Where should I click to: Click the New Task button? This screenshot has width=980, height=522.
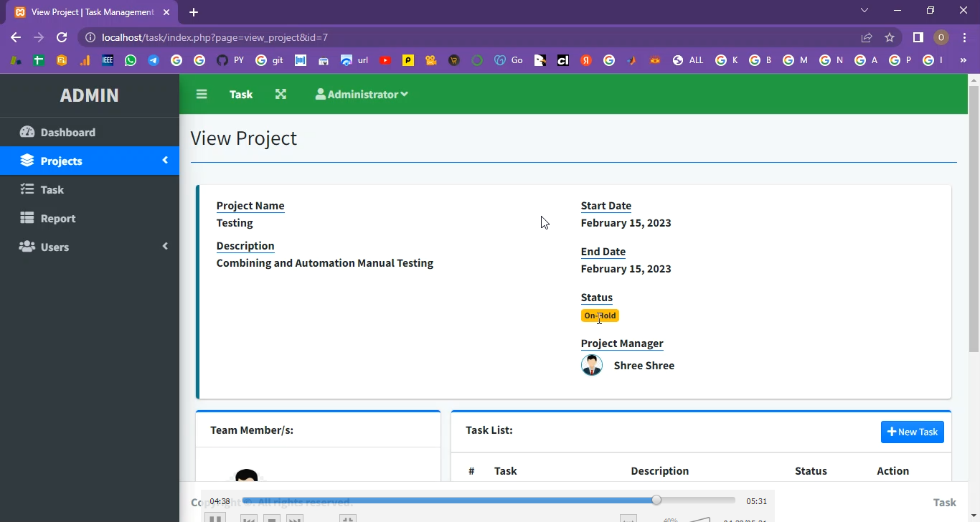pos(912,432)
